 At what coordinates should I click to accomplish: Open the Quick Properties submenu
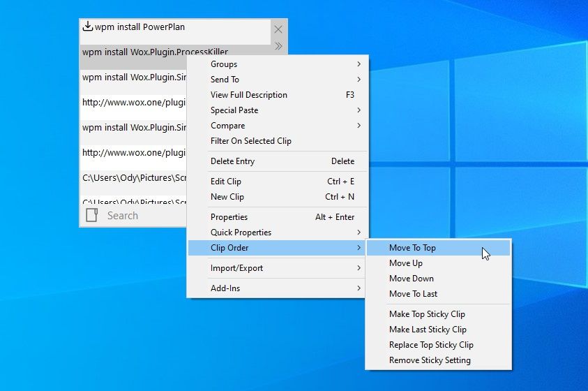point(278,233)
